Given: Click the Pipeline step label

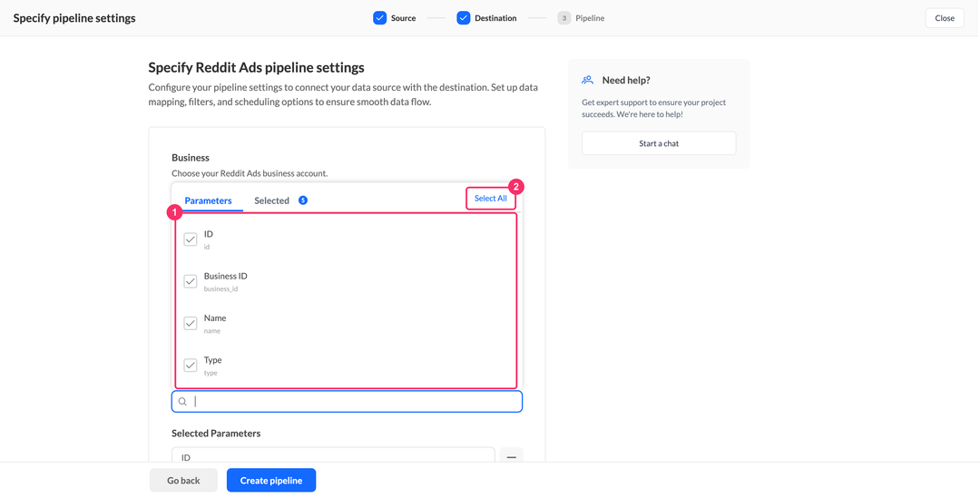Looking at the screenshot, I should [x=590, y=18].
